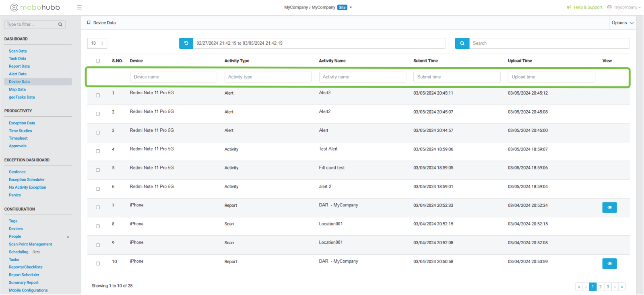Open the Options dropdown
The width and height of the screenshot is (644, 295).
coord(622,23)
